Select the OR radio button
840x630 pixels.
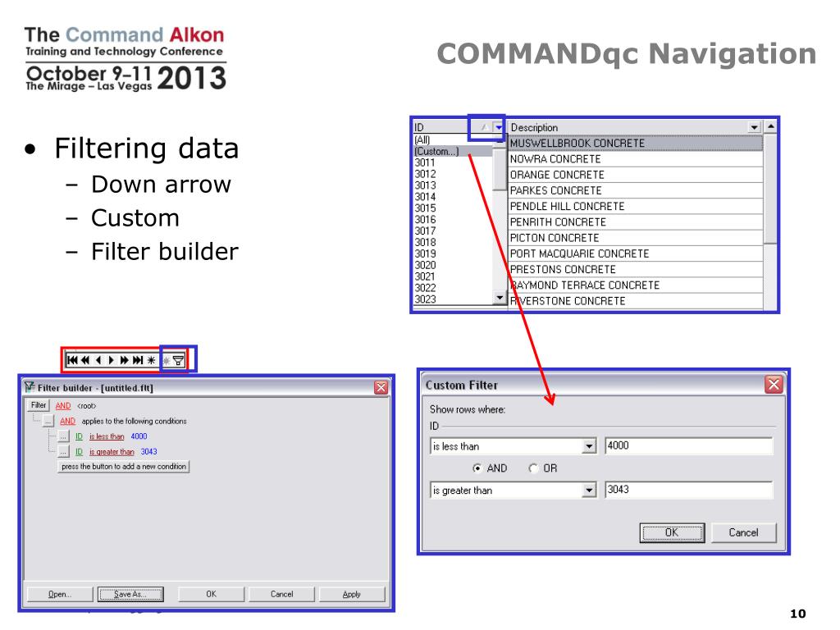click(533, 468)
